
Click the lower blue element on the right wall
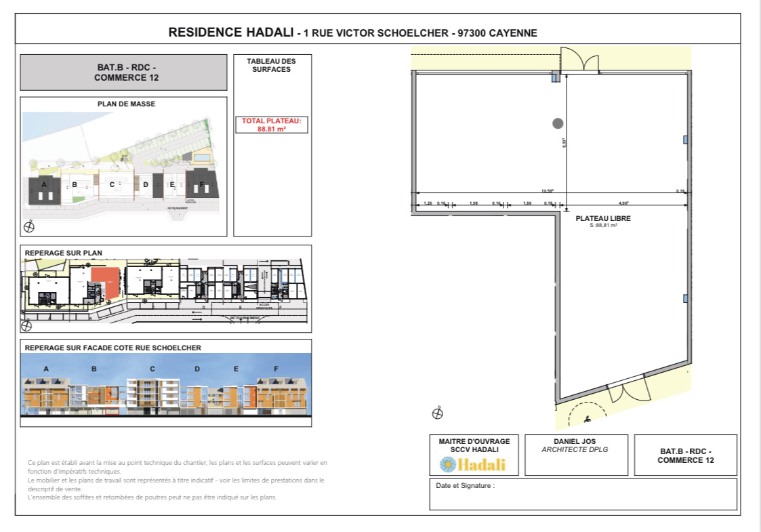[685, 298]
